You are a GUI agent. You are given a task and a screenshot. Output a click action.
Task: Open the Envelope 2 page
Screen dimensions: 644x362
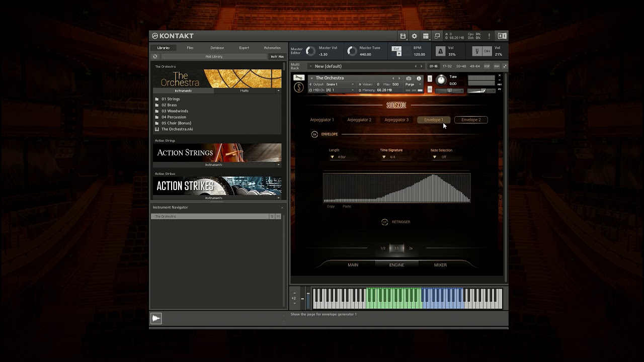[x=471, y=120]
